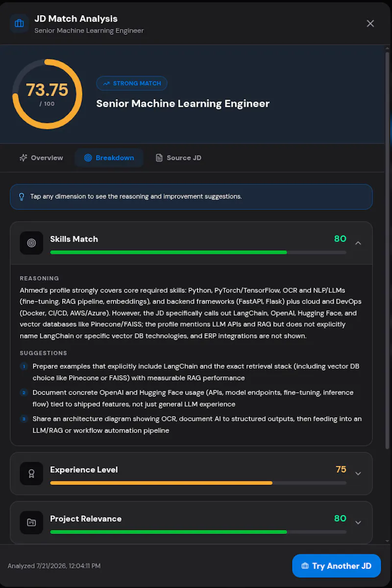Viewport: 392px width, 588px height.
Task: Click the trend arrow icon in Strong Match badge
Action: pos(106,83)
